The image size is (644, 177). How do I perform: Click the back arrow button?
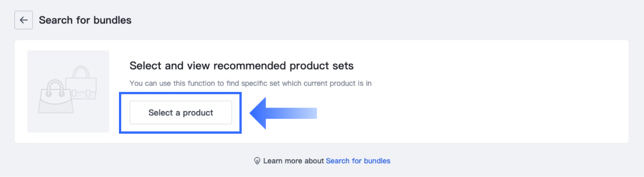click(23, 20)
